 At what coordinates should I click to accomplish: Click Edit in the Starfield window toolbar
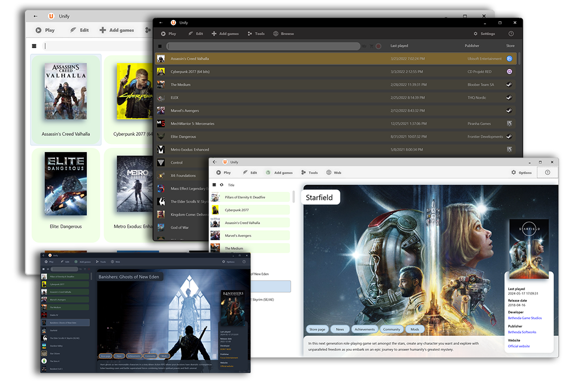click(x=250, y=173)
